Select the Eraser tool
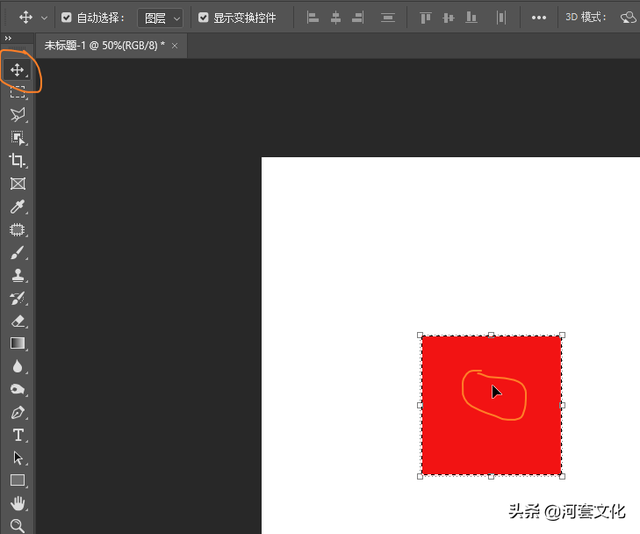 coord(18,321)
